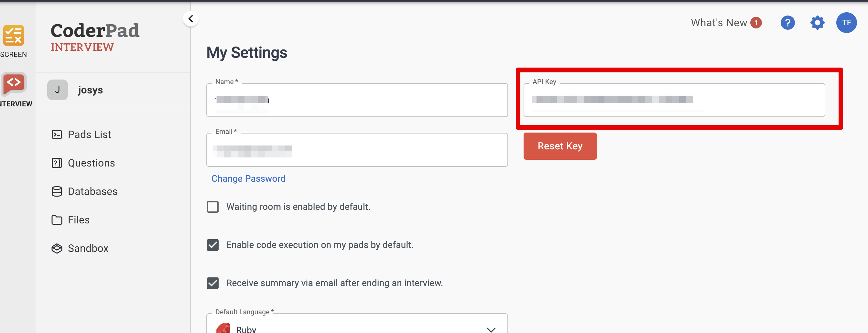
Task: Collapse the sidebar with the chevron
Action: pos(191,19)
